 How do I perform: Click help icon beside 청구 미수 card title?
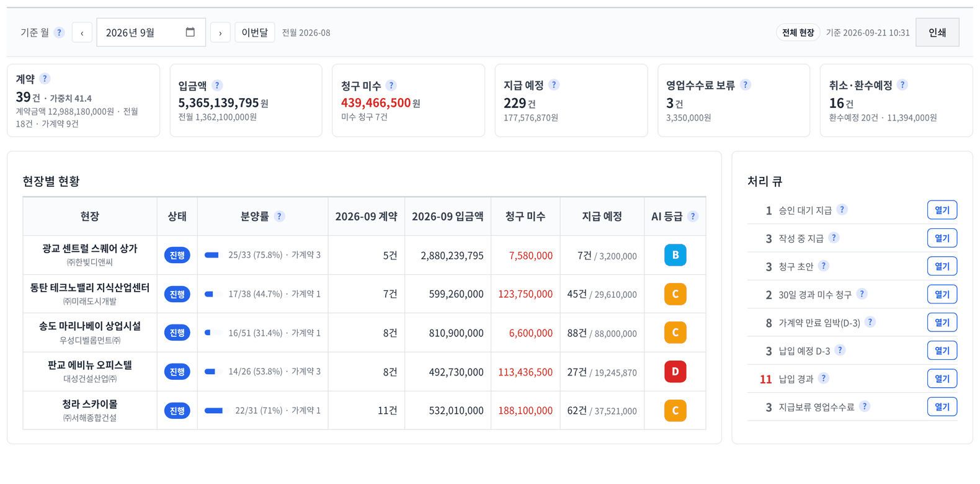pyautogui.click(x=391, y=86)
